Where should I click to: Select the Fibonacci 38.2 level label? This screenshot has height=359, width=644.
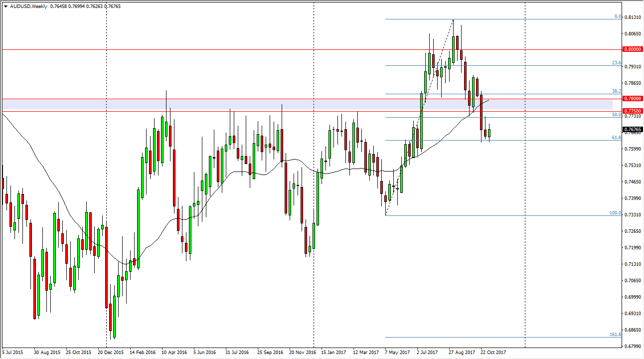[616, 91]
